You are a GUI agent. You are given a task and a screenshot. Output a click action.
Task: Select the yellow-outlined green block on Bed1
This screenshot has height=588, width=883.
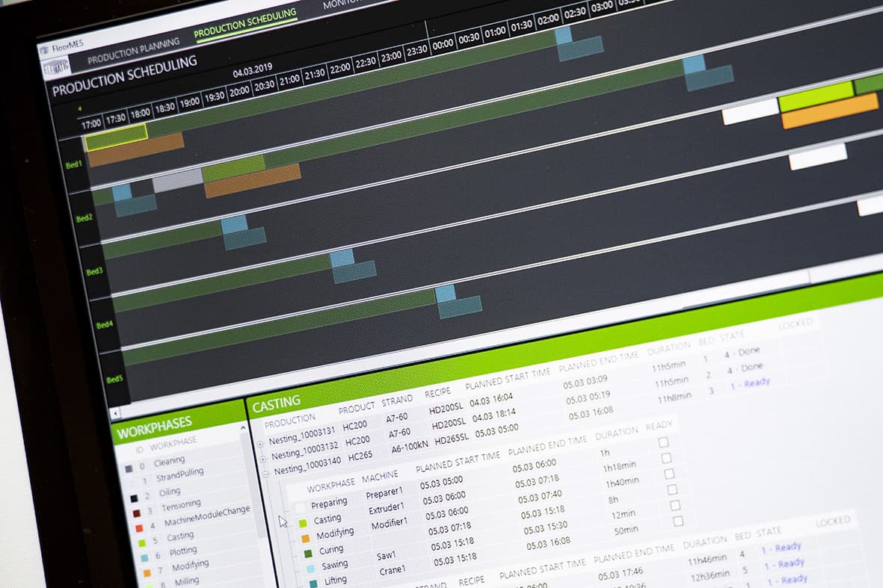point(116,137)
